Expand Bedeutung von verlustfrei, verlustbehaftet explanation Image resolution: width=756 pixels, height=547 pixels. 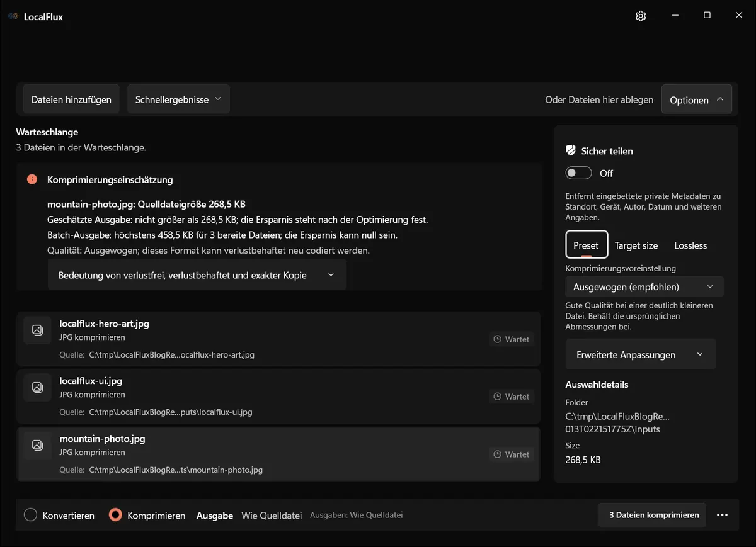[x=197, y=275]
